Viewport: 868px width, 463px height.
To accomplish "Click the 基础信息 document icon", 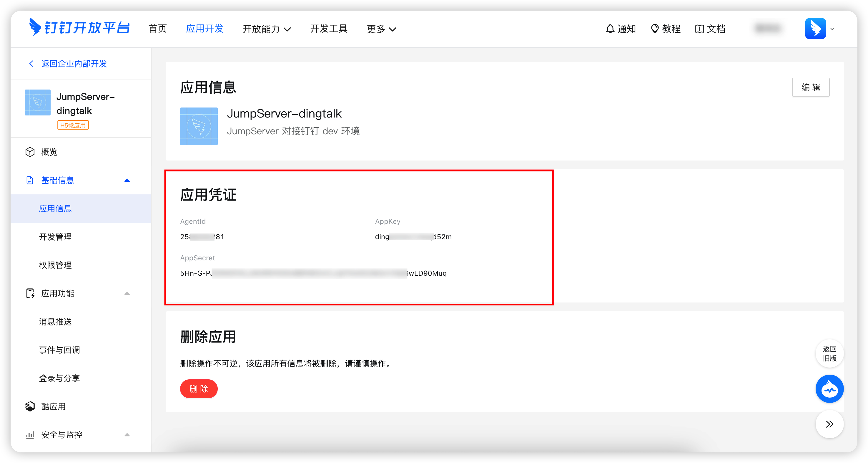I will [x=30, y=181].
